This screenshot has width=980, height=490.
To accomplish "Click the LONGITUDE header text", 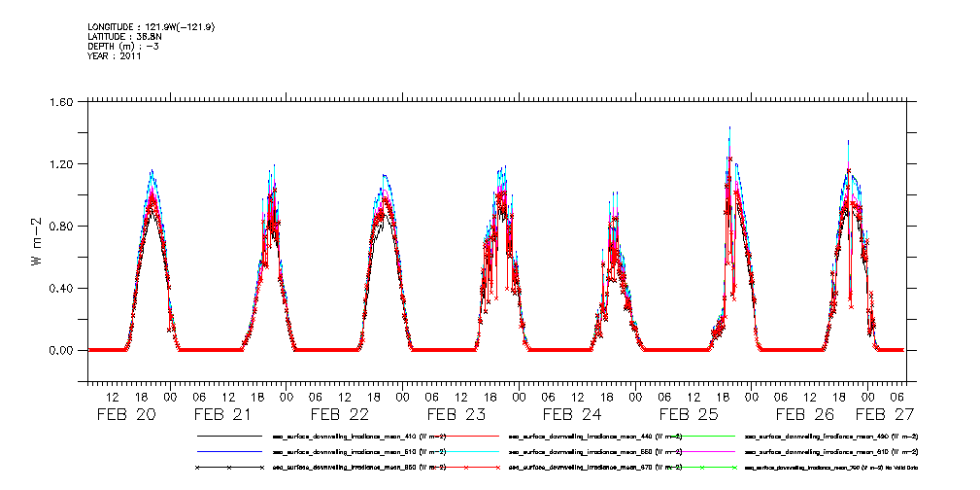I will tap(151, 27).
